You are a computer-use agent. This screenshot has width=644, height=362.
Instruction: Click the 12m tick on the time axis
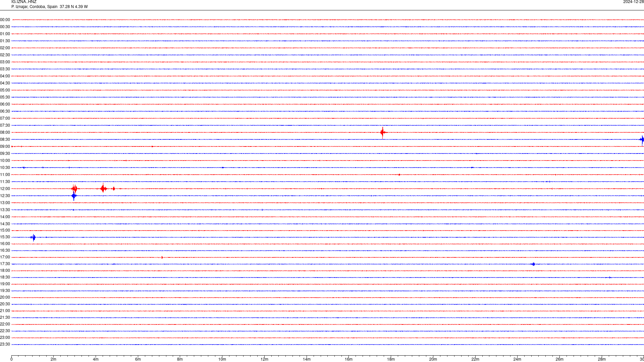(x=264, y=359)
